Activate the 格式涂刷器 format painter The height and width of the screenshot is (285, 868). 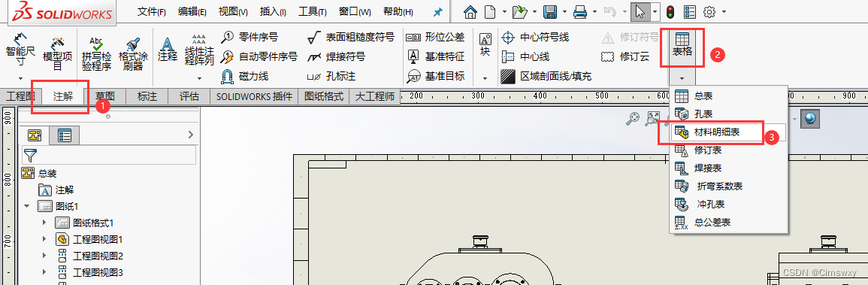pyautogui.click(x=133, y=54)
